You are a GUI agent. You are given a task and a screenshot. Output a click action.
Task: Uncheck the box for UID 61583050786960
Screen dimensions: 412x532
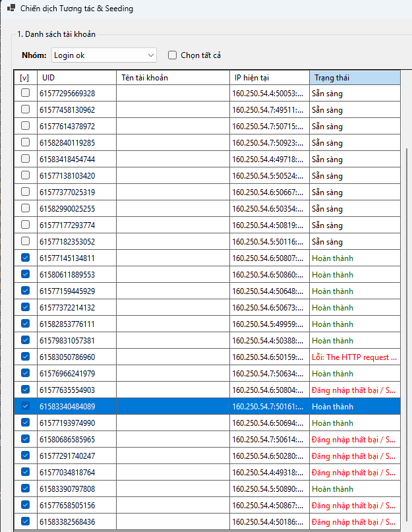point(26,357)
